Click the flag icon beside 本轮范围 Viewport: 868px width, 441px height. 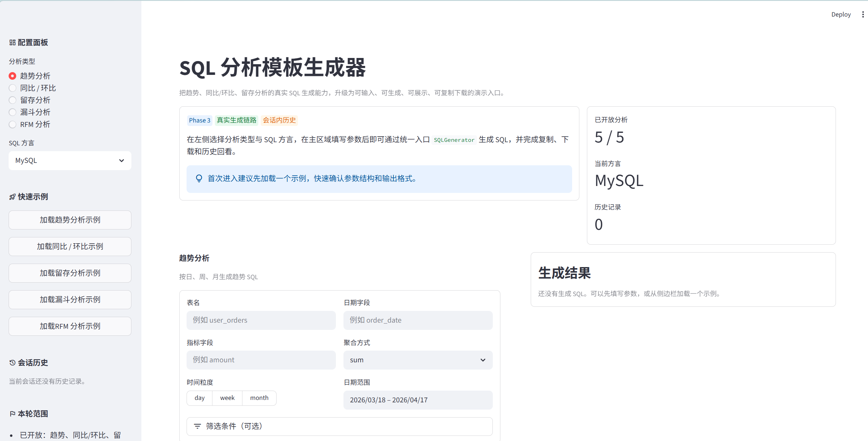(x=12, y=414)
